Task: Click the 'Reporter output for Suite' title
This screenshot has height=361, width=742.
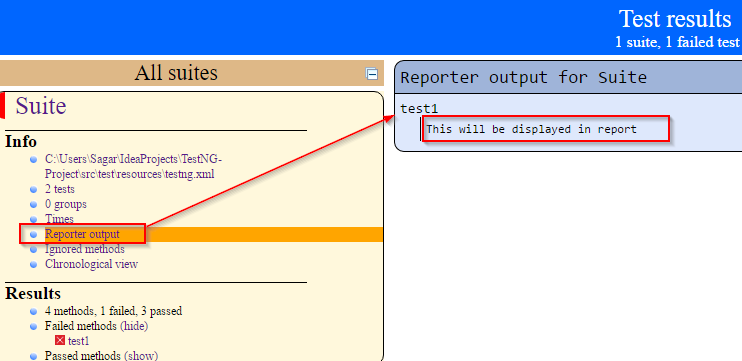Action: (x=523, y=77)
